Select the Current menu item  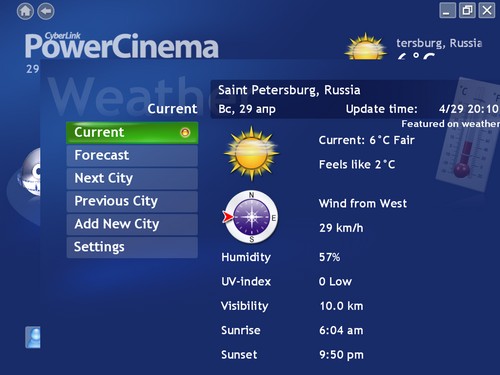(x=132, y=133)
